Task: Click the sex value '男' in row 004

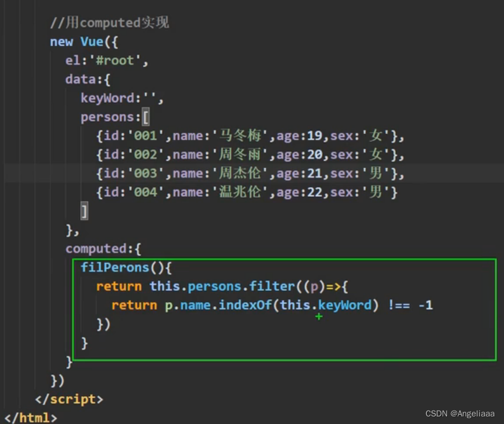Action: coord(376,192)
